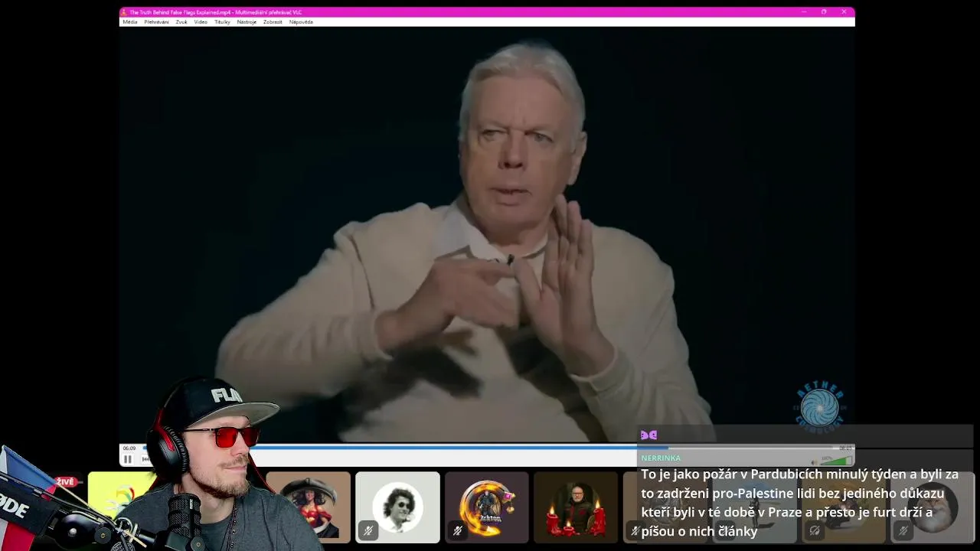Open the Nástroje menu
980x551 pixels.
click(247, 22)
